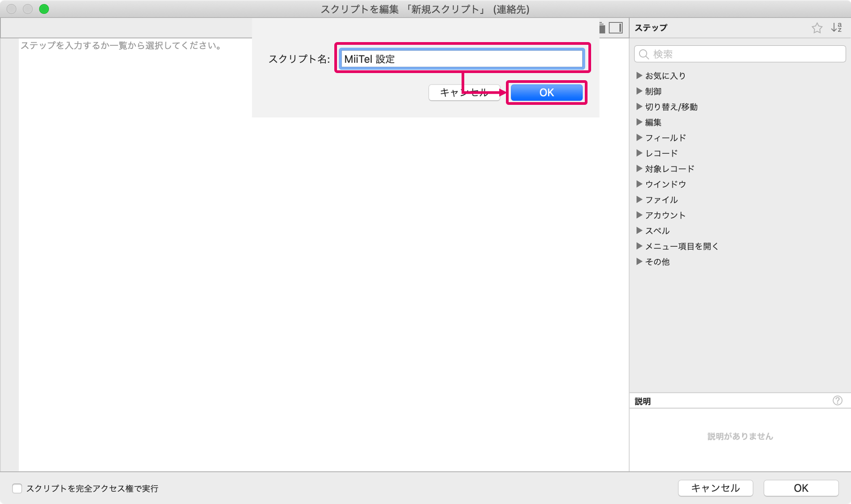Expand the スペル category
Image resolution: width=851 pixels, height=504 pixels.
click(639, 231)
